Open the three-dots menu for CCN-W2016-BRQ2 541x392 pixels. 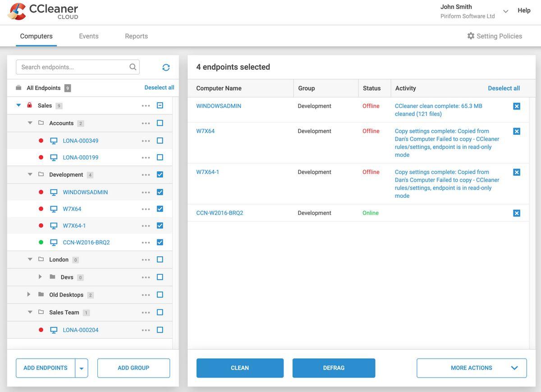[x=146, y=242]
